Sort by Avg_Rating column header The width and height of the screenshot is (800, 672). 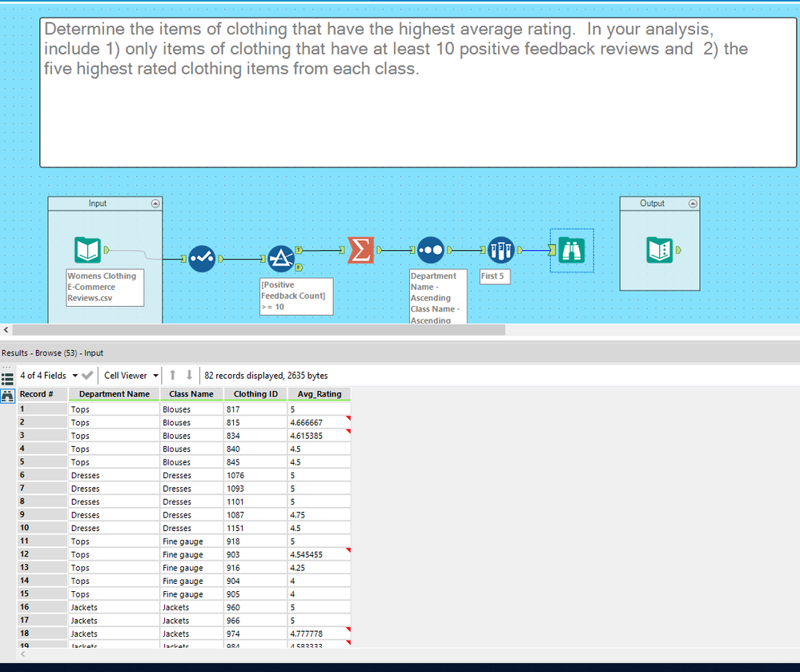(x=320, y=394)
